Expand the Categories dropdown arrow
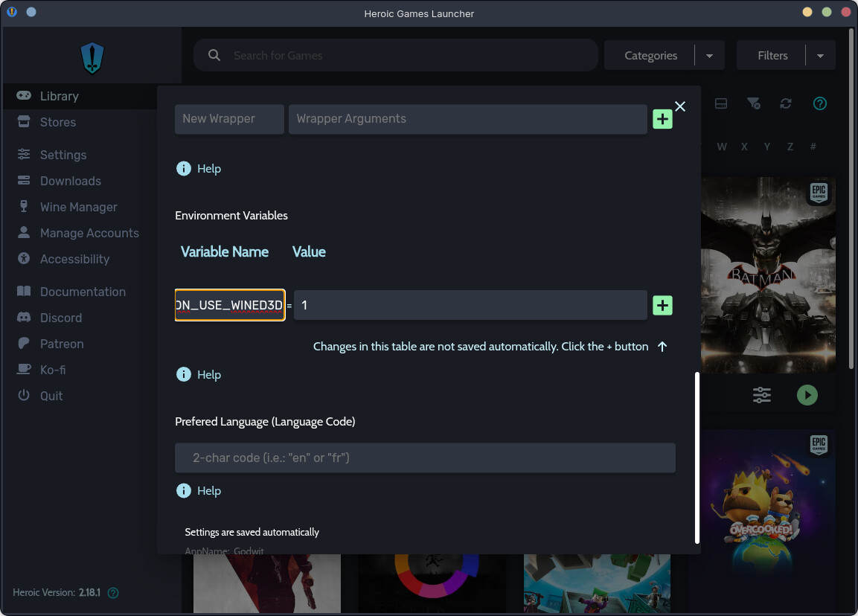This screenshot has height=616, width=858. point(709,56)
